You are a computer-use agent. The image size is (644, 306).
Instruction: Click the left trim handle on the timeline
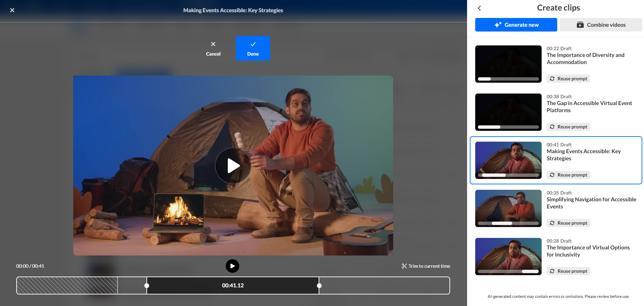147,286
